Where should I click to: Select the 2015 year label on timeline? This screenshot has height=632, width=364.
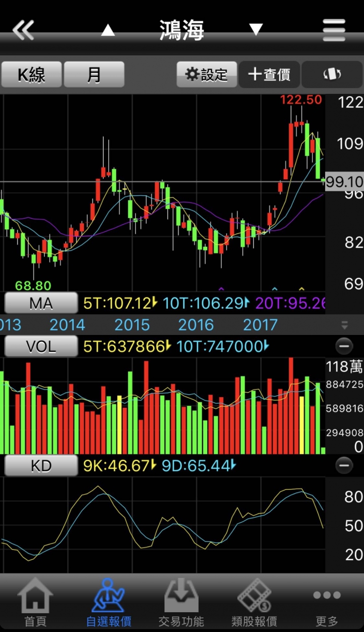[x=132, y=325]
